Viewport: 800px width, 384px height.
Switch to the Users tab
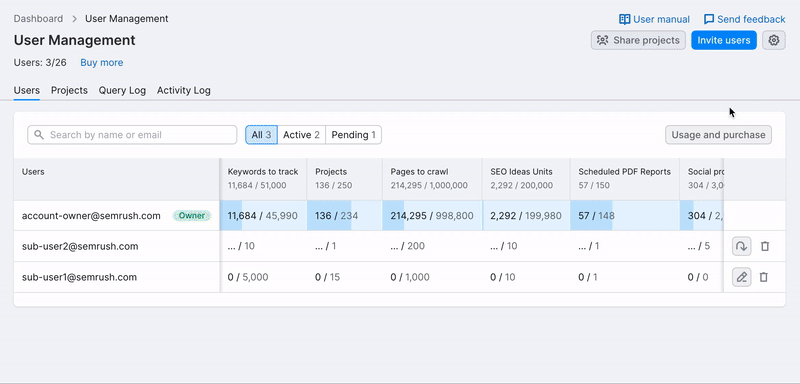[x=27, y=91]
